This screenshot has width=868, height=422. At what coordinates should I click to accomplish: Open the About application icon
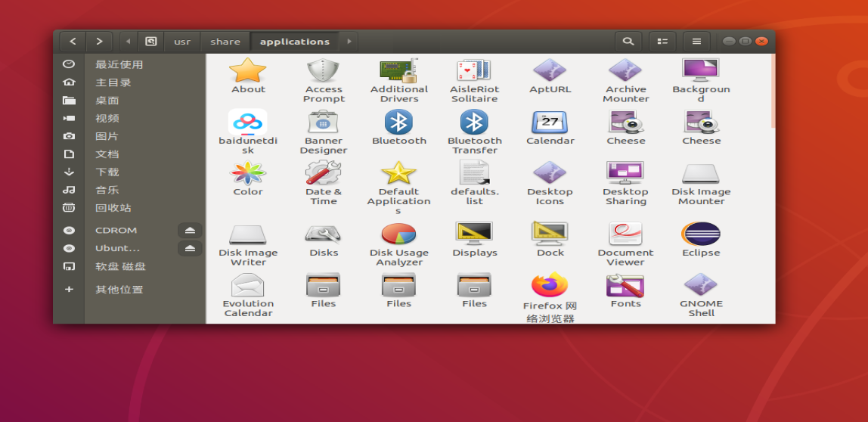(x=247, y=71)
